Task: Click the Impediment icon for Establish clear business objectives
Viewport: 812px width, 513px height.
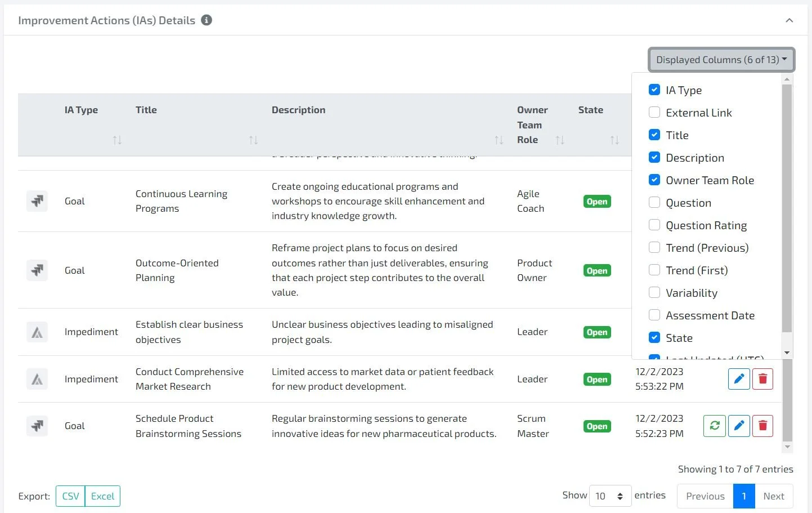Action: point(37,332)
